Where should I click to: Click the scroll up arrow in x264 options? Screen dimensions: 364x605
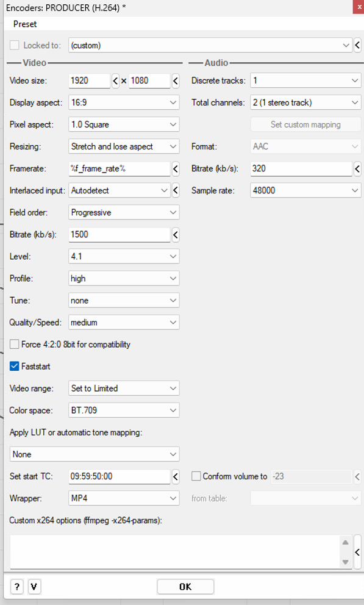point(346,542)
